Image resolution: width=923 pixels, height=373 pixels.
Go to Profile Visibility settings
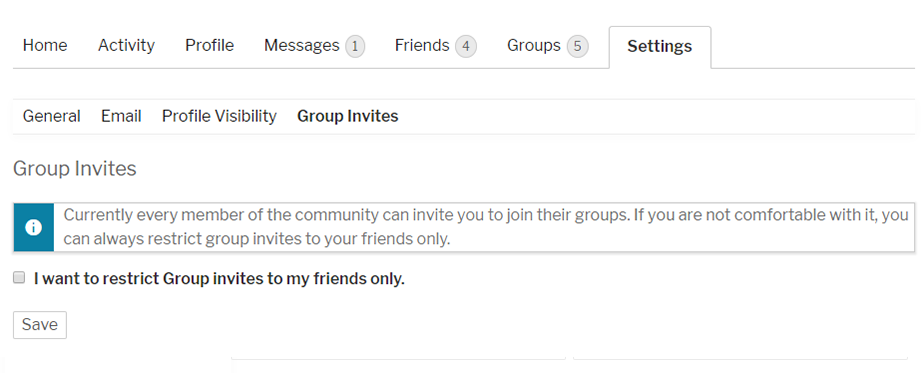[219, 116]
